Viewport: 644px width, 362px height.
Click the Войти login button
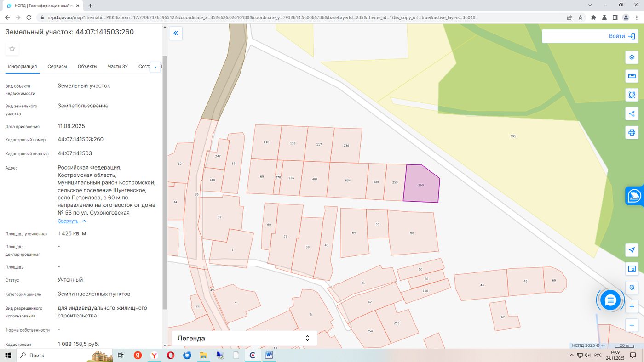(590, 36)
